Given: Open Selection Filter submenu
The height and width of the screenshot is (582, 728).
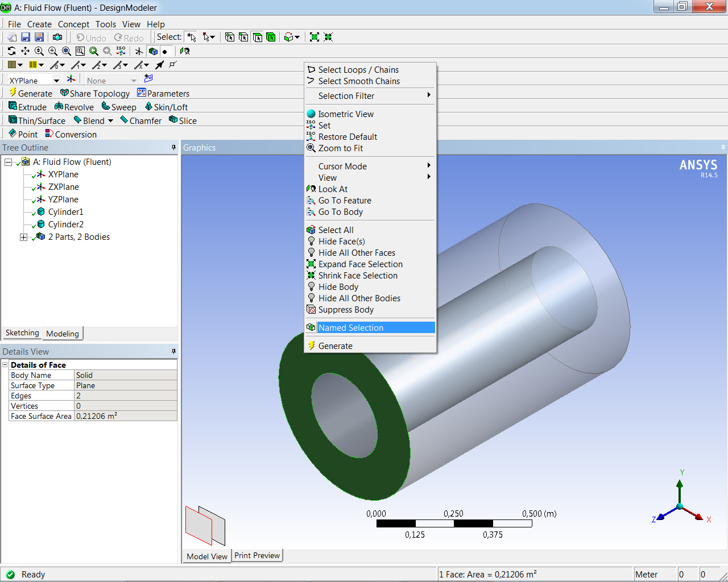Looking at the screenshot, I should coord(370,95).
